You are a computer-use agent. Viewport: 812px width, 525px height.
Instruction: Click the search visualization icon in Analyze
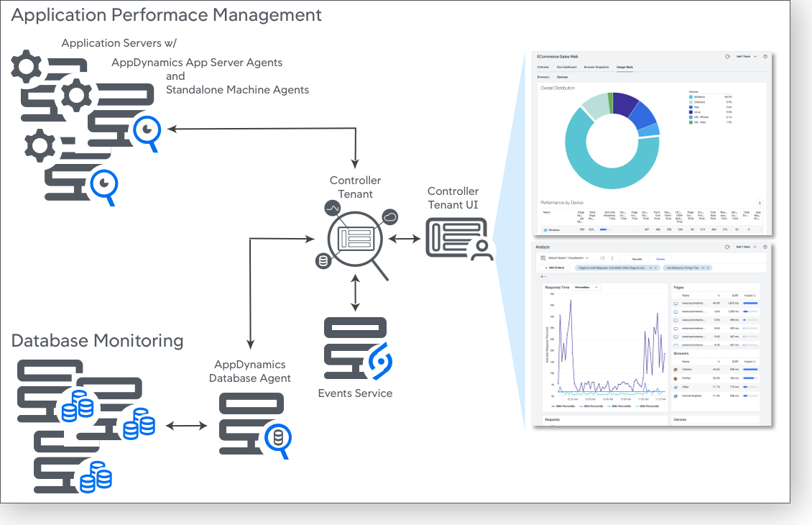(x=543, y=258)
